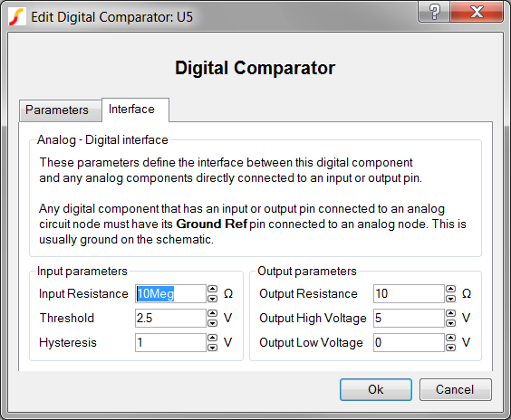The width and height of the screenshot is (511, 420).
Task: Confirm changes with the Ok button
Action: click(x=376, y=389)
